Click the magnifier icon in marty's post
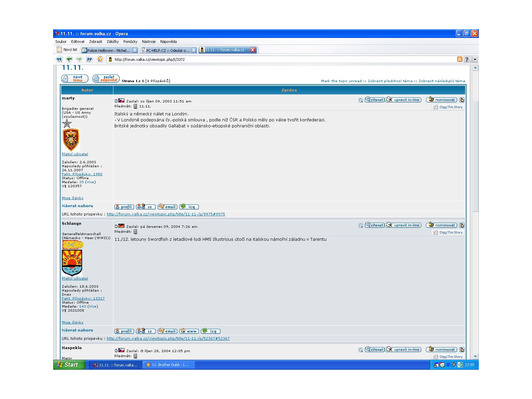Screen dimensions: 532x399 361,100
